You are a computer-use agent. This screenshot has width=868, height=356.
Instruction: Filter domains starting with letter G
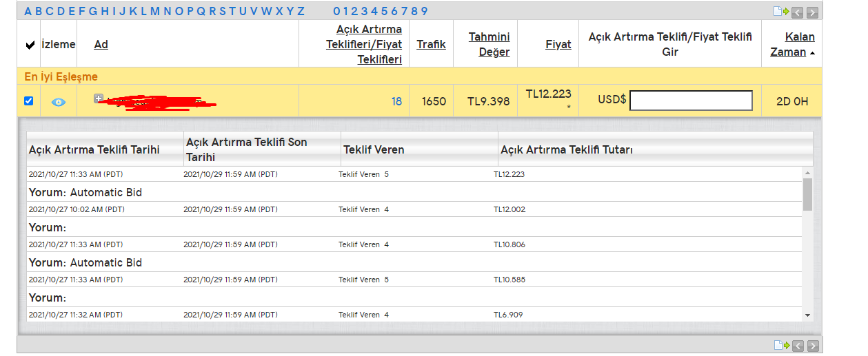pos(92,11)
